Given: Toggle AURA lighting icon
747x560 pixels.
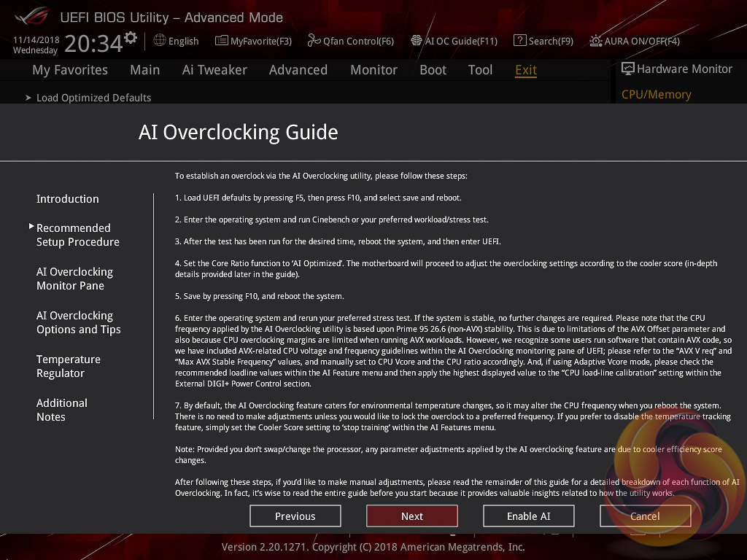Looking at the screenshot, I should click(x=595, y=41).
